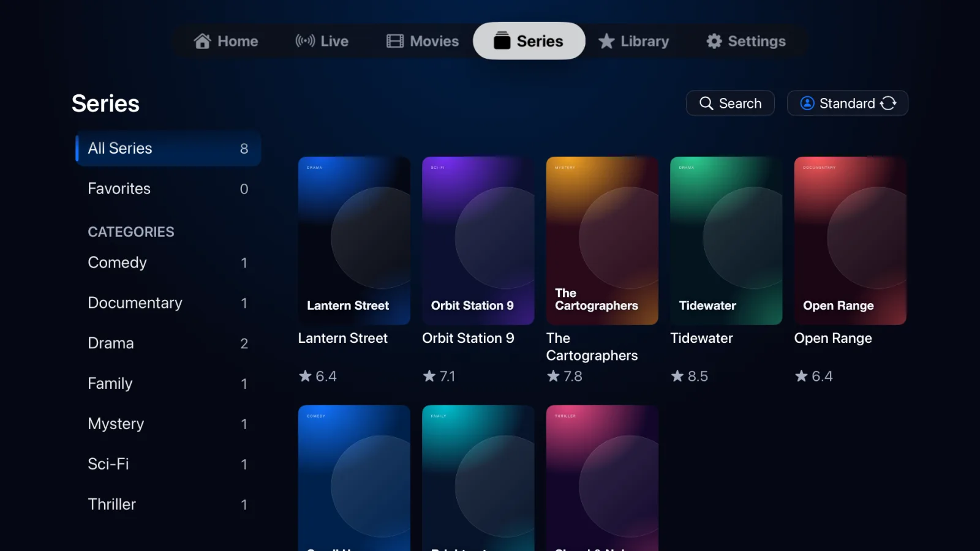
Task: Click the Tidewater 8.5 star rating
Action: [690, 376]
